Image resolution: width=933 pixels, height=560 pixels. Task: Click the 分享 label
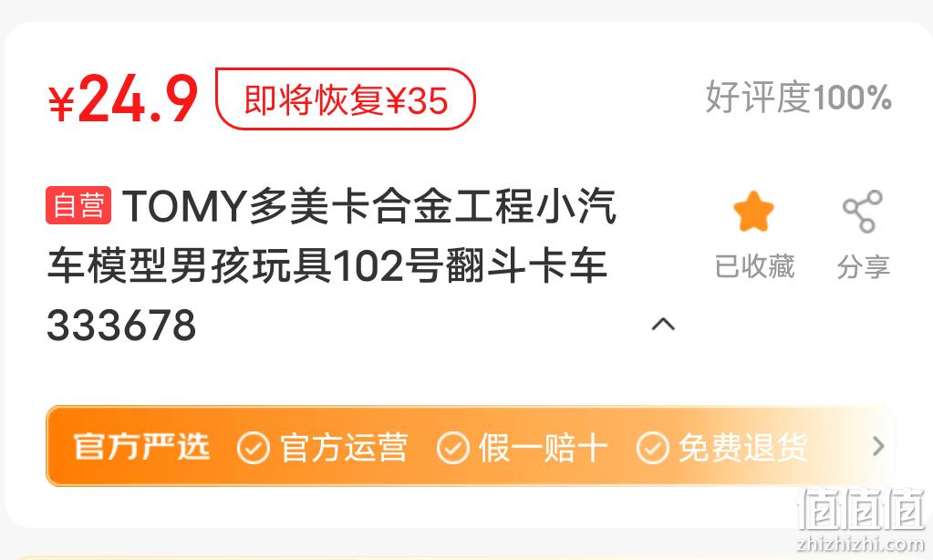864,266
